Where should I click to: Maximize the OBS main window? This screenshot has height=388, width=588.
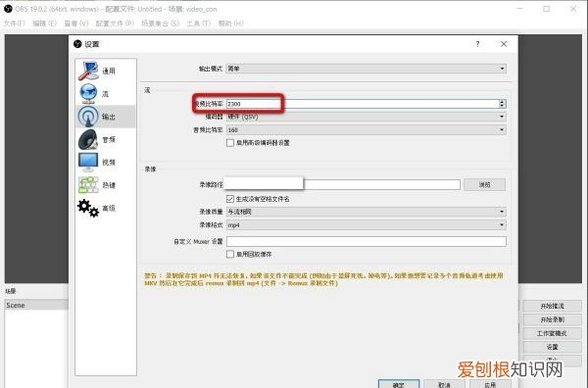point(547,9)
